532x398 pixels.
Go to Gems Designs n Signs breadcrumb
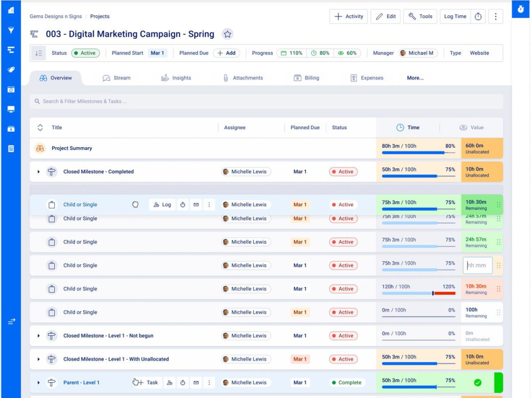point(56,16)
